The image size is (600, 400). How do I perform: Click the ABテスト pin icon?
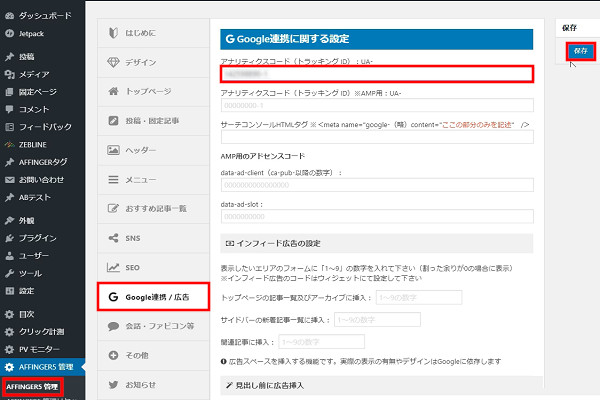point(10,198)
